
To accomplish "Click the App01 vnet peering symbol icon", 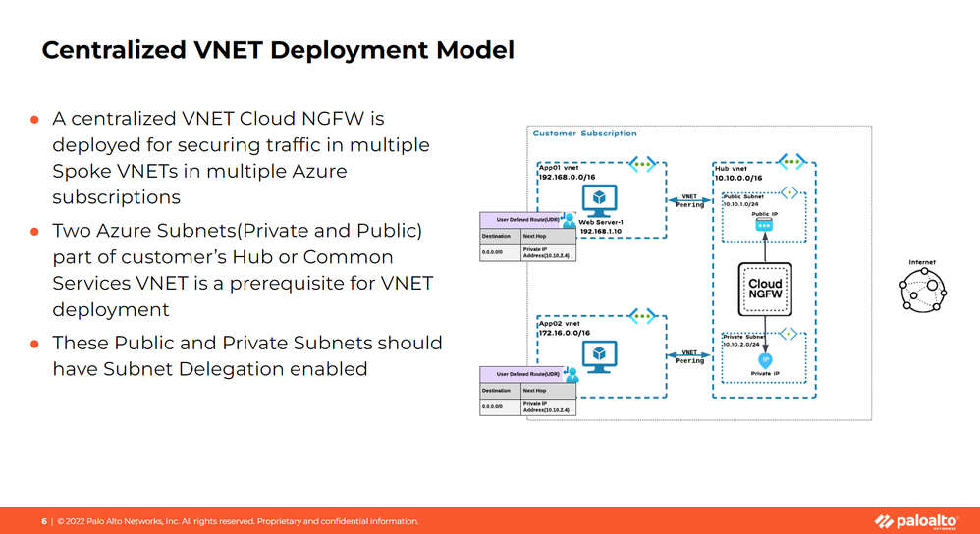I will (642, 164).
